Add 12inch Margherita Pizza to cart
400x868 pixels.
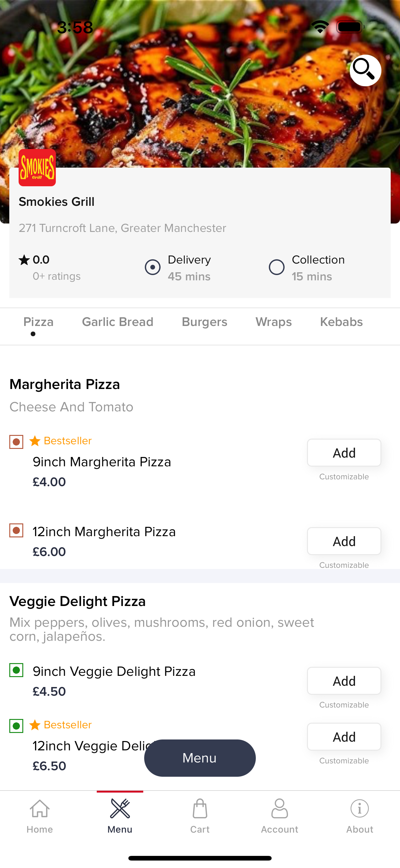click(x=344, y=541)
